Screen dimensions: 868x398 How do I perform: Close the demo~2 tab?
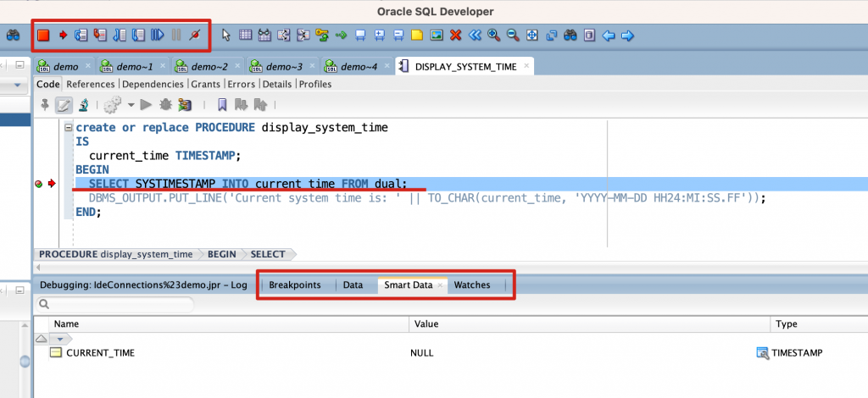[x=237, y=66]
